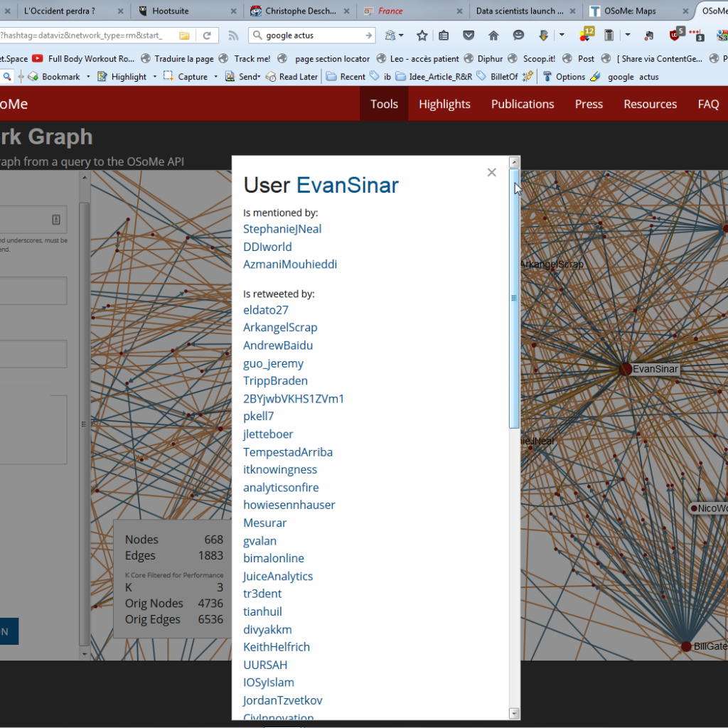Go to the browser home page
Image resolution: width=728 pixels, height=728 pixels.
pos(493,36)
